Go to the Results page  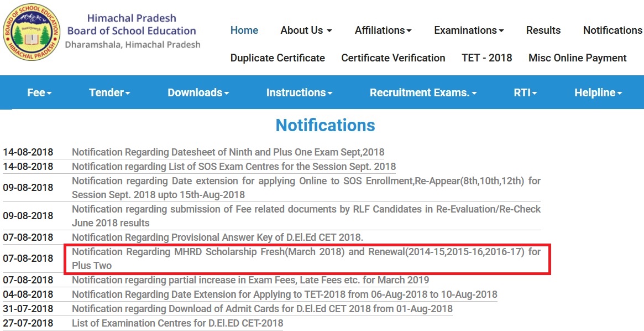[x=543, y=30]
